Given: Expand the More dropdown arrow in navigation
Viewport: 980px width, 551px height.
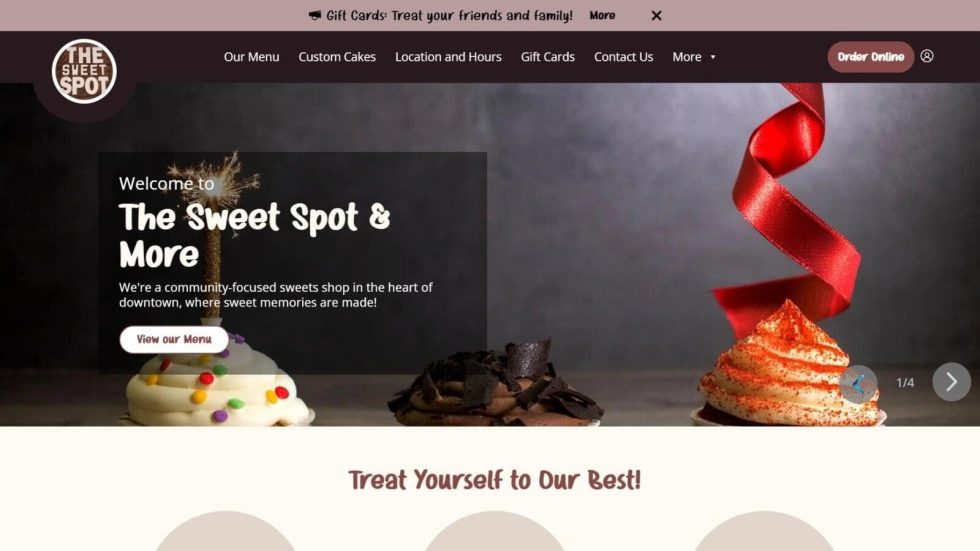Looking at the screenshot, I should (712, 57).
